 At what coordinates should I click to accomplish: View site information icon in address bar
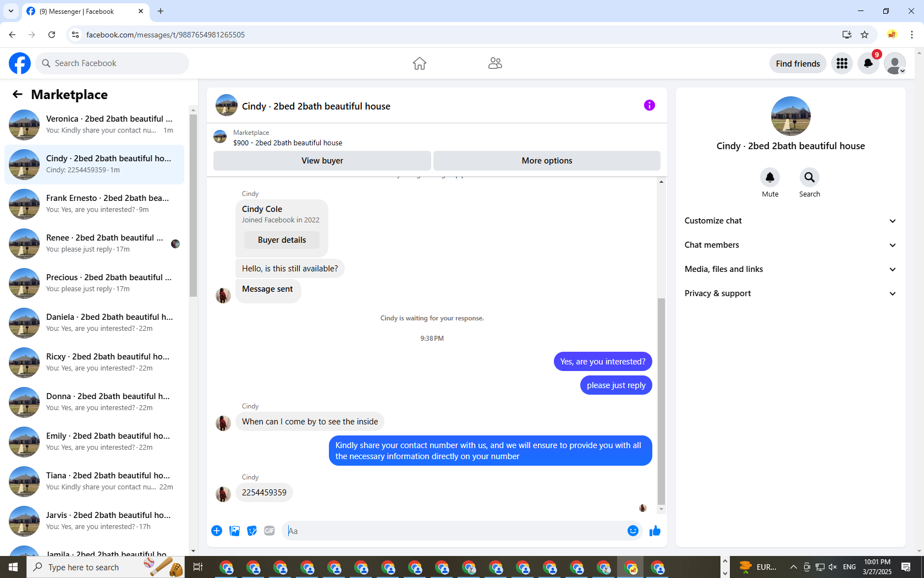click(75, 35)
